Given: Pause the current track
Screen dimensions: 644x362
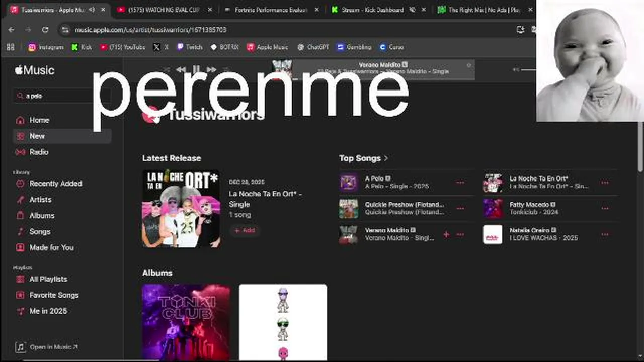Looking at the screenshot, I should pyautogui.click(x=196, y=70).
